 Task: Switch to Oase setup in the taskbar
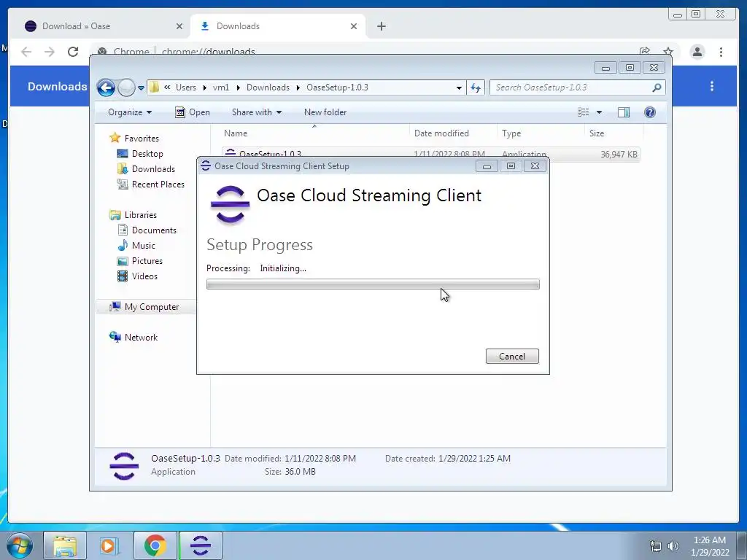pyautogui.click(x=201, y=545)
